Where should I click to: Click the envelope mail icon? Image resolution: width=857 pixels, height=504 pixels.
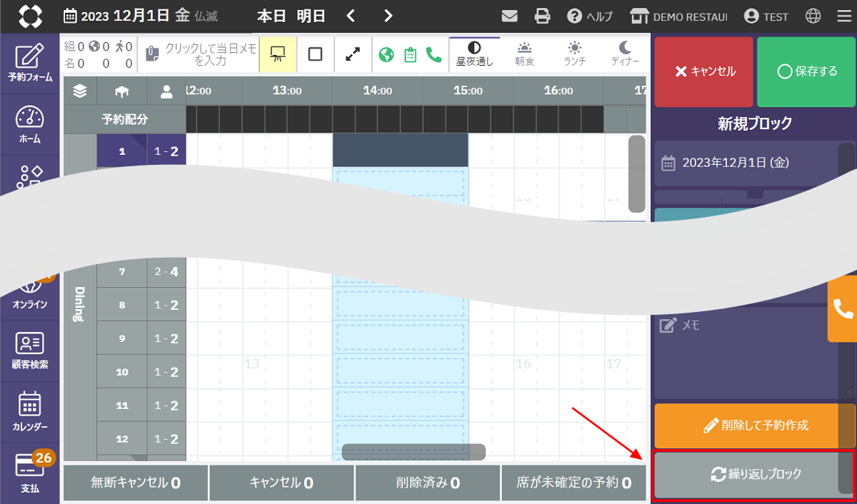(x=509, y=16)
